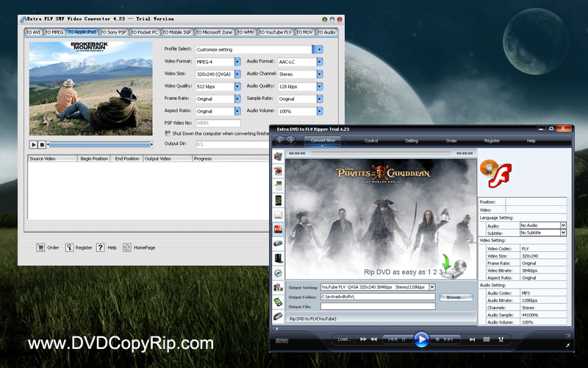Viewport: 588px width, 368px height.
Task: Open the Profile Select dropdown
Action: click(x=318, y=49)
